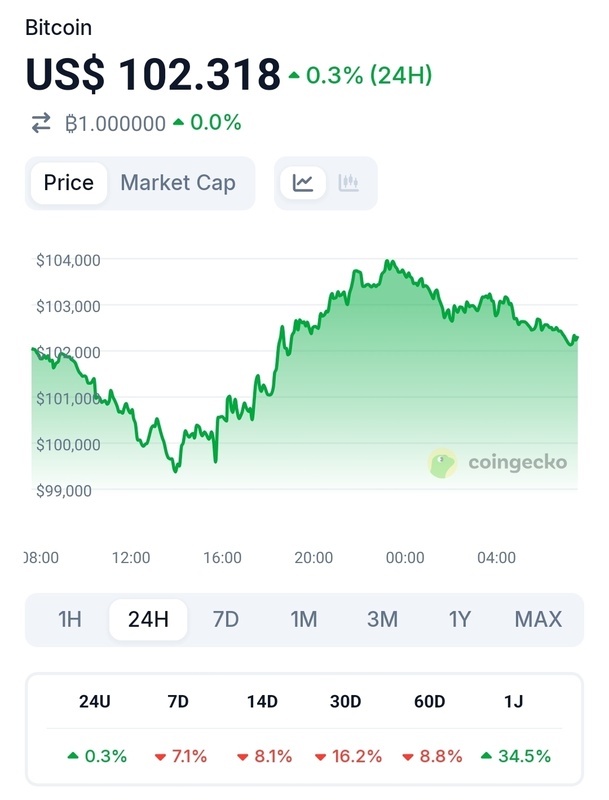609x800 pixels.
Task: Click the 30D performance column header
Action: (x=345, y=701)
